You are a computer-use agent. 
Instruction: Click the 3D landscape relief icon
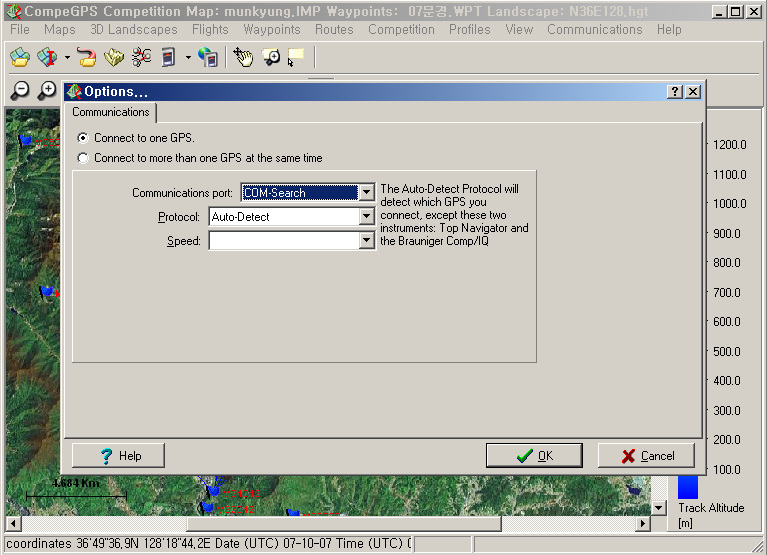point(114,57)
